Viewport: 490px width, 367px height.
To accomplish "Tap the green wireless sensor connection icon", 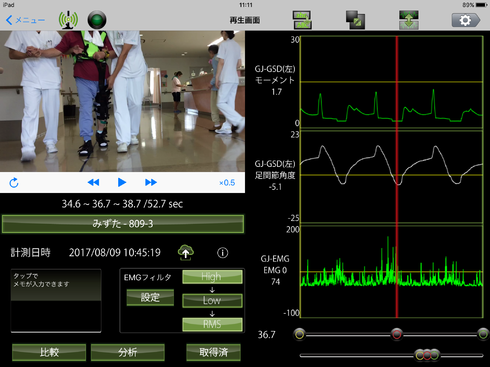I will click(x=68, y=20).
